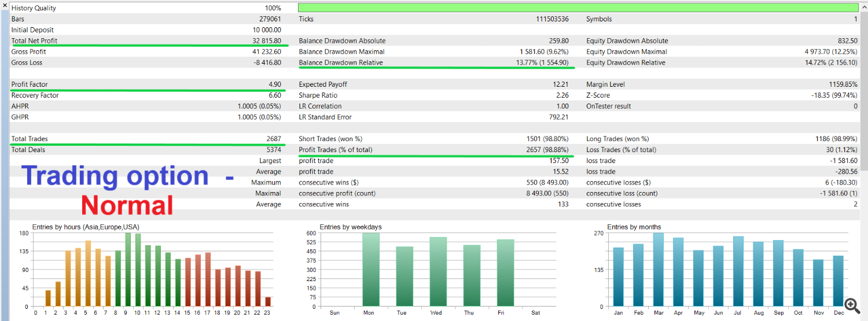Viewport: 868px width, 321px height.
Task: Click the Entries by months chart title
Action: pyautogui.click(x=634, y=227)
